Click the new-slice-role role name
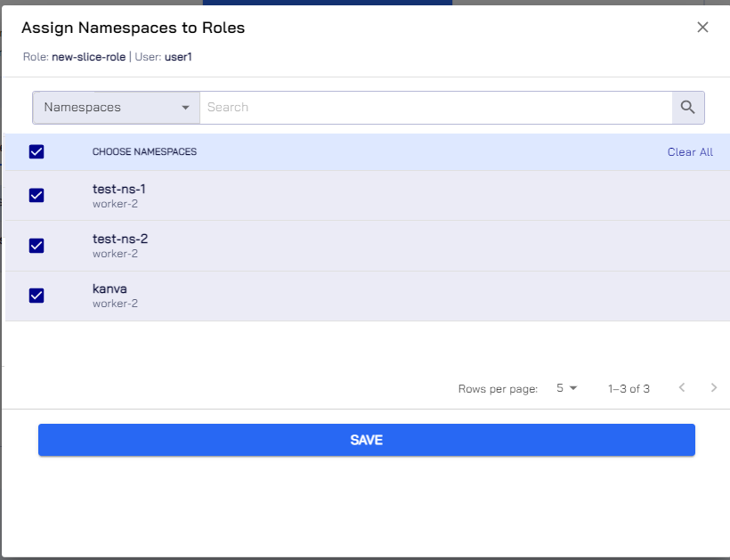This screenshot has height=560, width=730. pos(88,57)
